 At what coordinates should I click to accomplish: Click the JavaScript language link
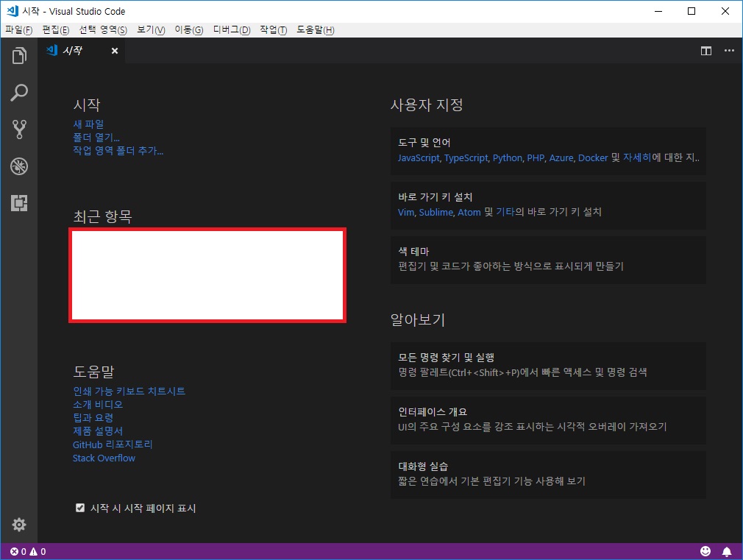point(419,158)
